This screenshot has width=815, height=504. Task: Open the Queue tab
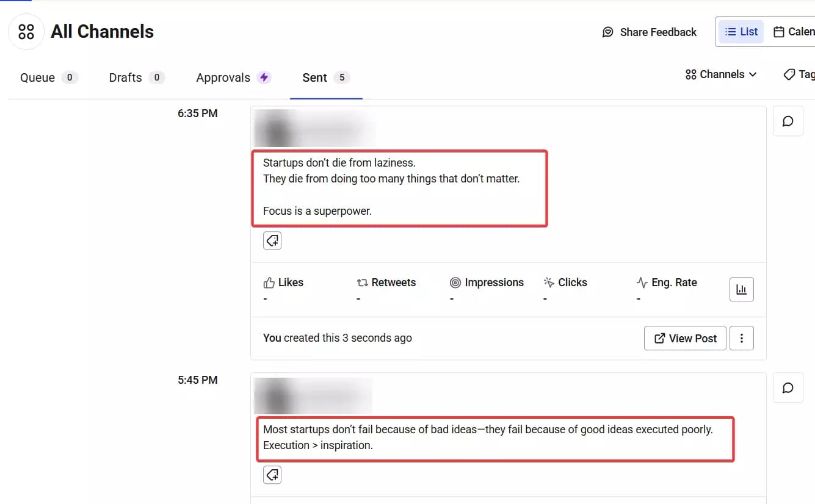(49, 77)
